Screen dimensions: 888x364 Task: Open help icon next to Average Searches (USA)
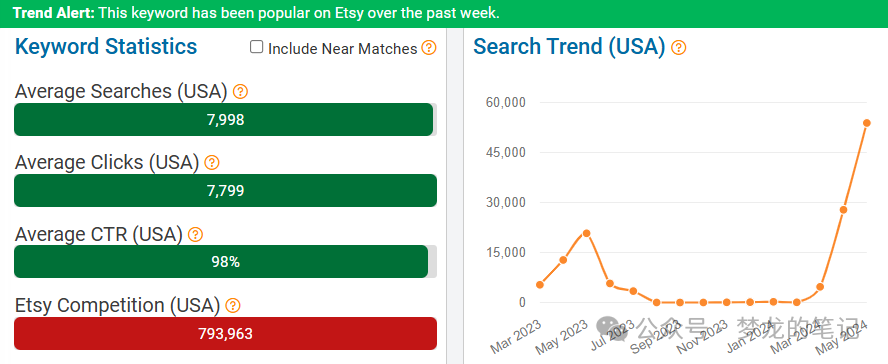point(241,91)
